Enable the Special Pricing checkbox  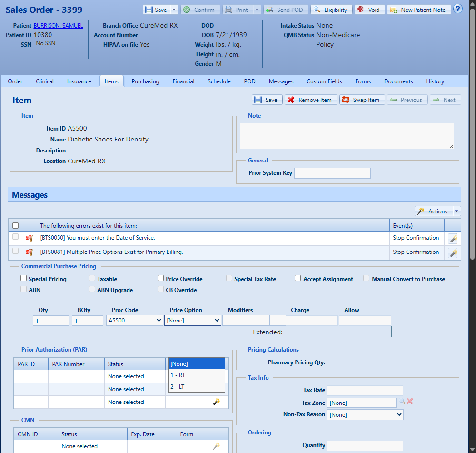click(x=24, y=279)
